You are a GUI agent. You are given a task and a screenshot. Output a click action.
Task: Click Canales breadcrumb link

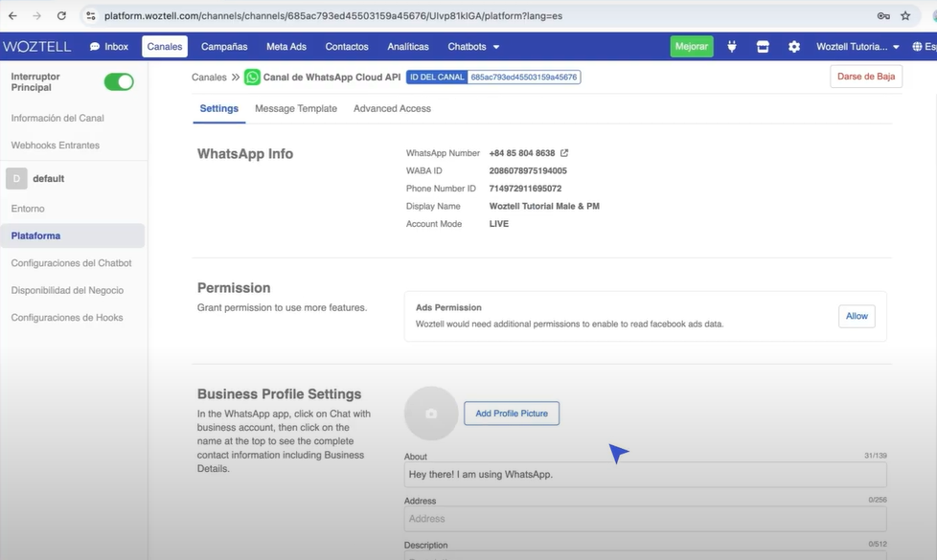click(x=209, y=77)
